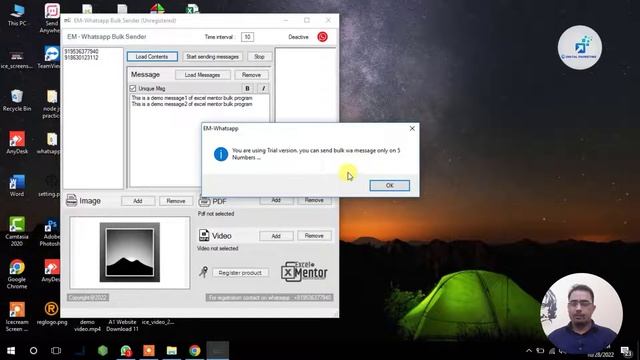
Task: Click the Image section Remove button
Action: pyautogui.click(x=176, y=201)
